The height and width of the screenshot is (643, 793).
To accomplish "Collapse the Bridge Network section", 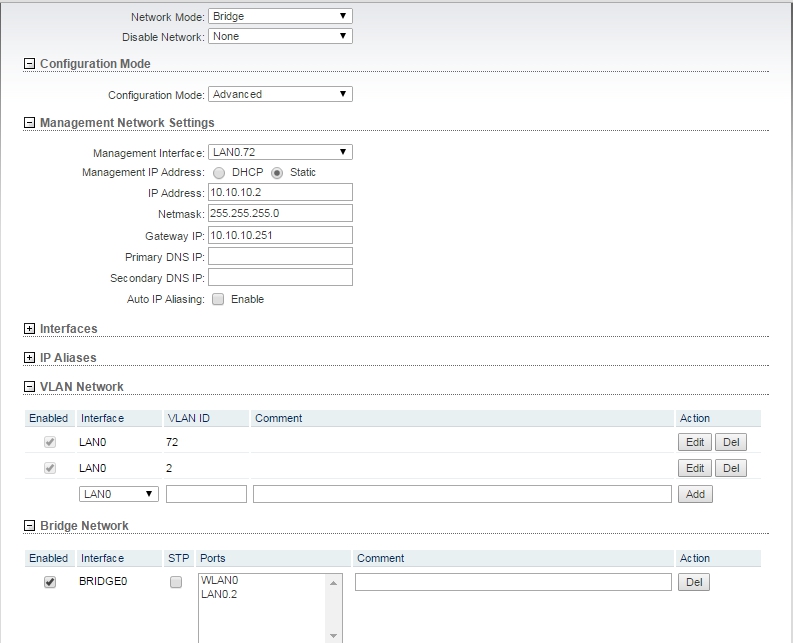I will [x=29, y=525].
